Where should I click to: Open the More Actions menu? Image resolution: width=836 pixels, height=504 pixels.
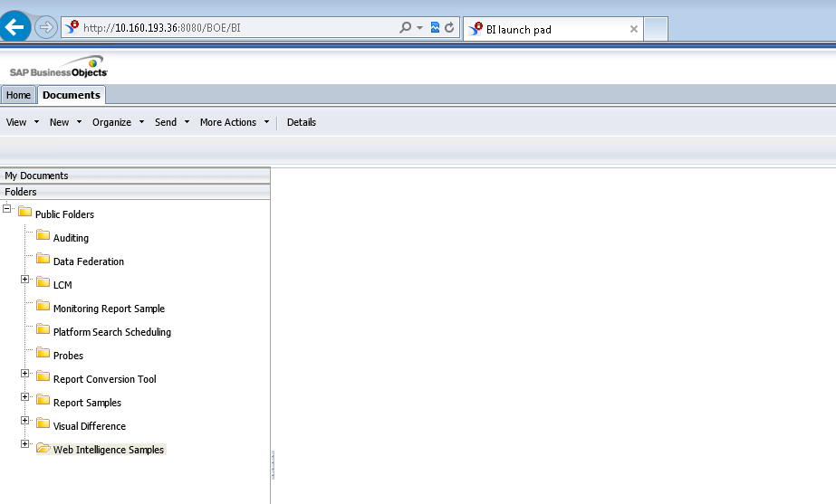228,122
